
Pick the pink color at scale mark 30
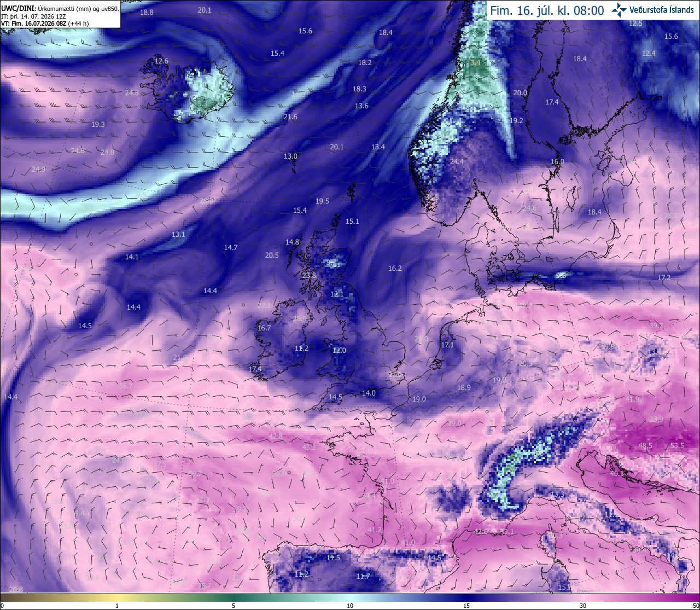[583, 597]
